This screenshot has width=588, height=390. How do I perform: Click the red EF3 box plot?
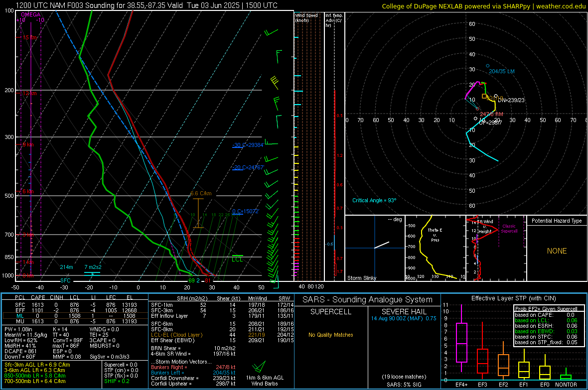482,351
